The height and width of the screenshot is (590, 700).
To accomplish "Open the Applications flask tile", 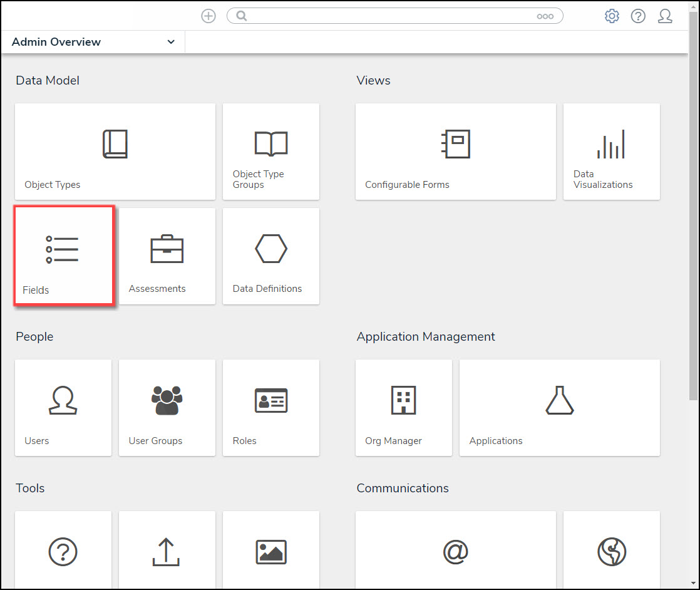I will click(x=559, y=407).
